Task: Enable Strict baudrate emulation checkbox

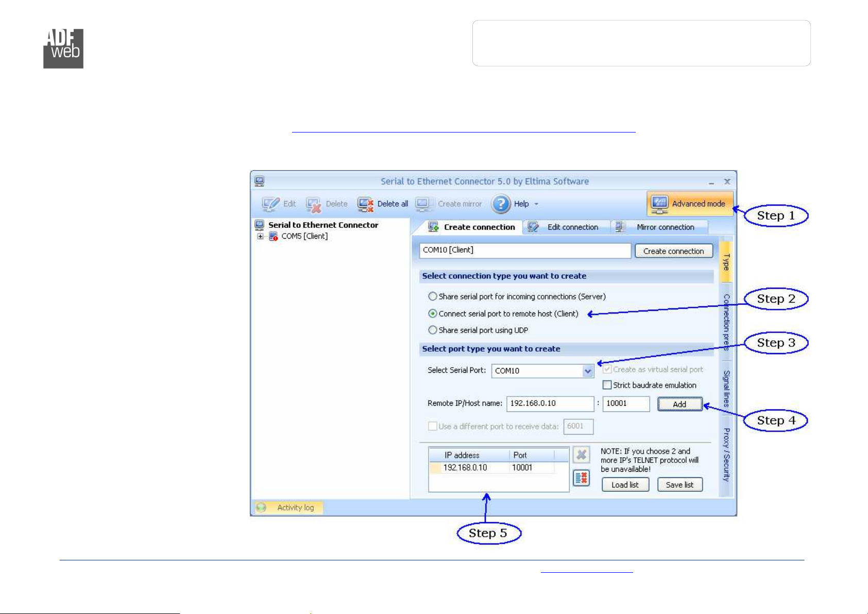Action: 607,385
